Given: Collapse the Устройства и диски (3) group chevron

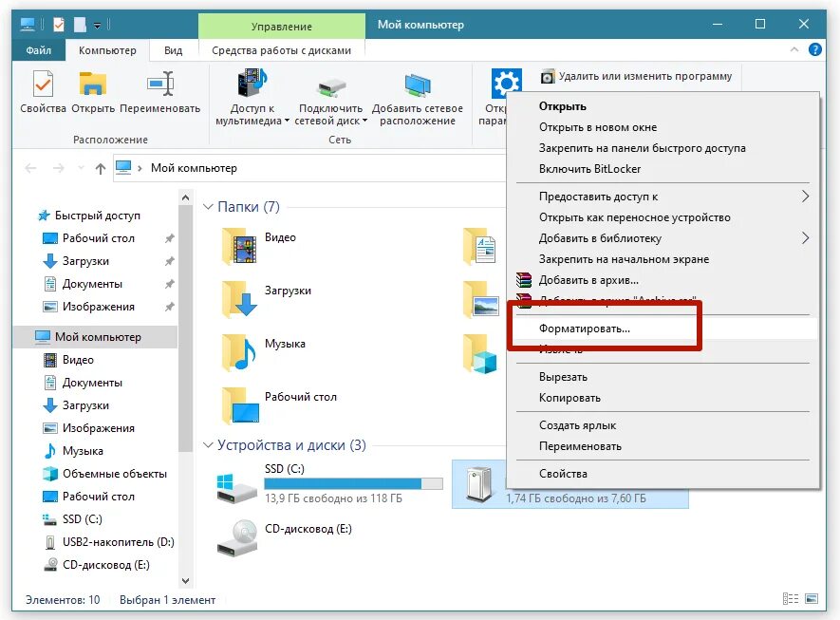Looking at the screenshot, I should click(x=208, y=444).
